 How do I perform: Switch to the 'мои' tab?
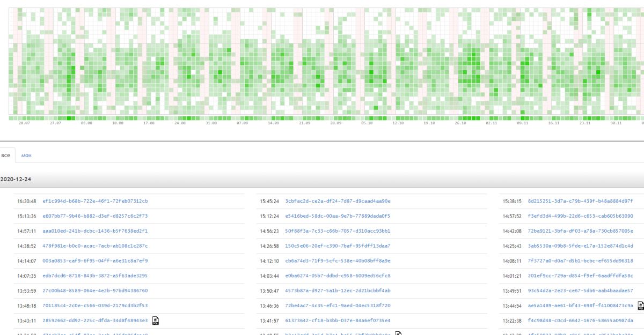click(x=26, y=155)
